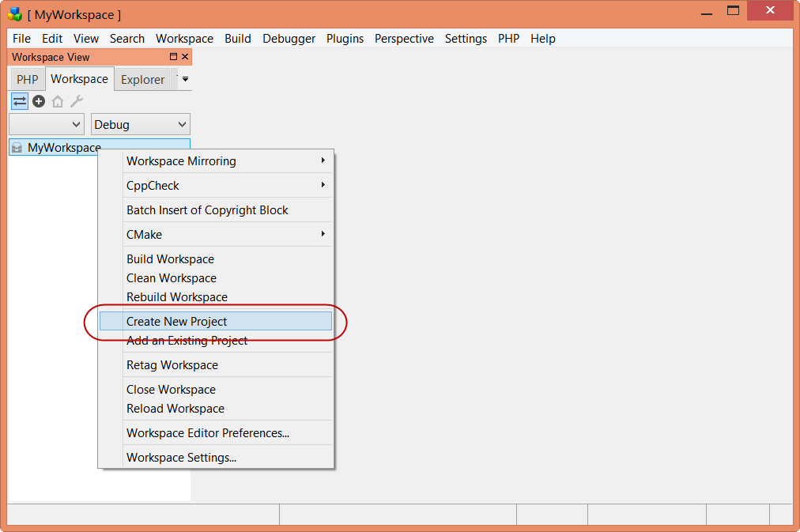The image size is (800, 532).
Task: Click Create New Project
Action: (x=217, y=322)
